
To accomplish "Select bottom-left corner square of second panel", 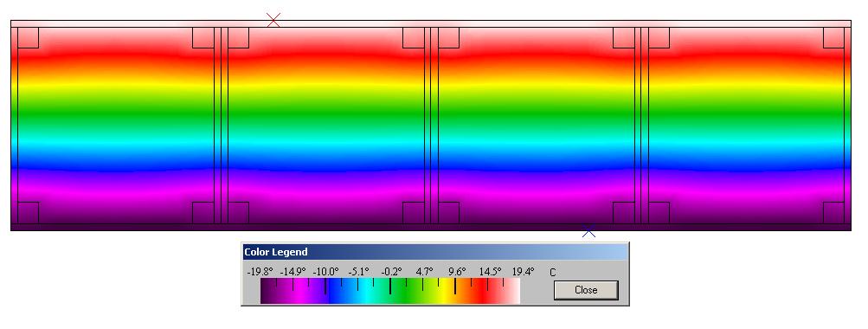I will [x=238, y=213].
